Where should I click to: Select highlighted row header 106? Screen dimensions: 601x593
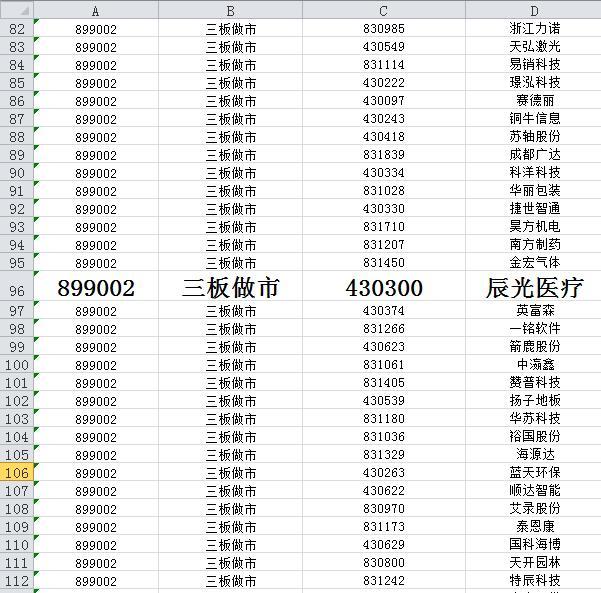[16, 472]
